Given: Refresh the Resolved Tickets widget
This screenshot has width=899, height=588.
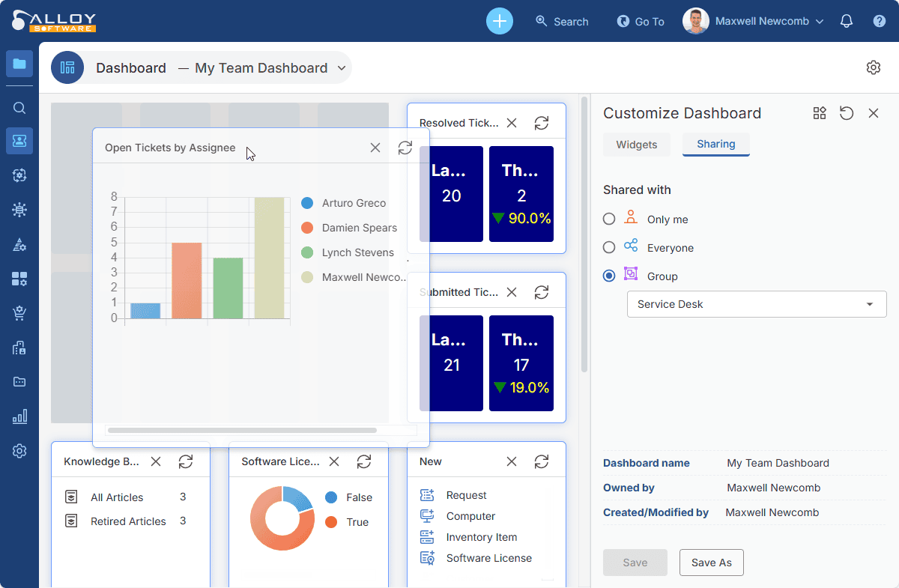Looking at the screenshot, I should (542, 123).
